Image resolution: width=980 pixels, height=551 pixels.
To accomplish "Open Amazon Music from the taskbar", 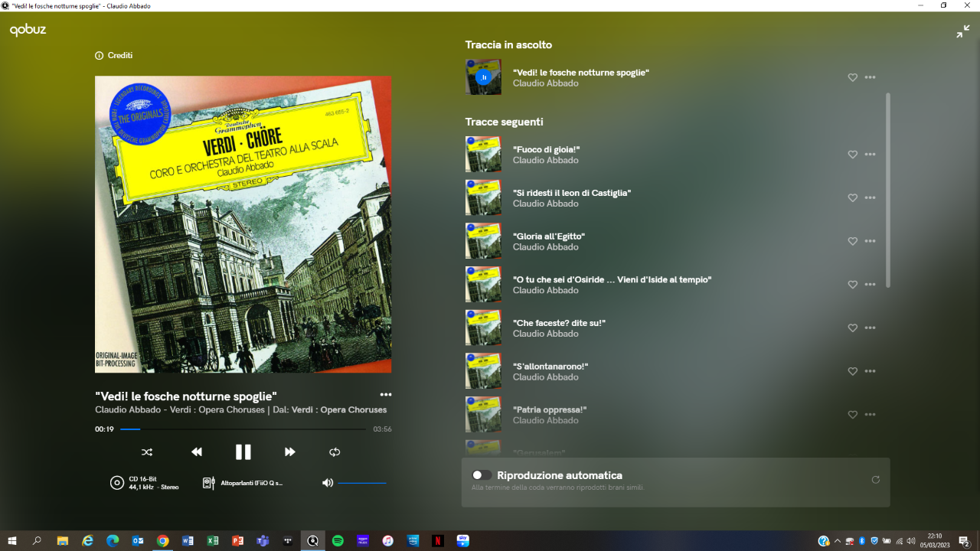I will coord(363,541).
